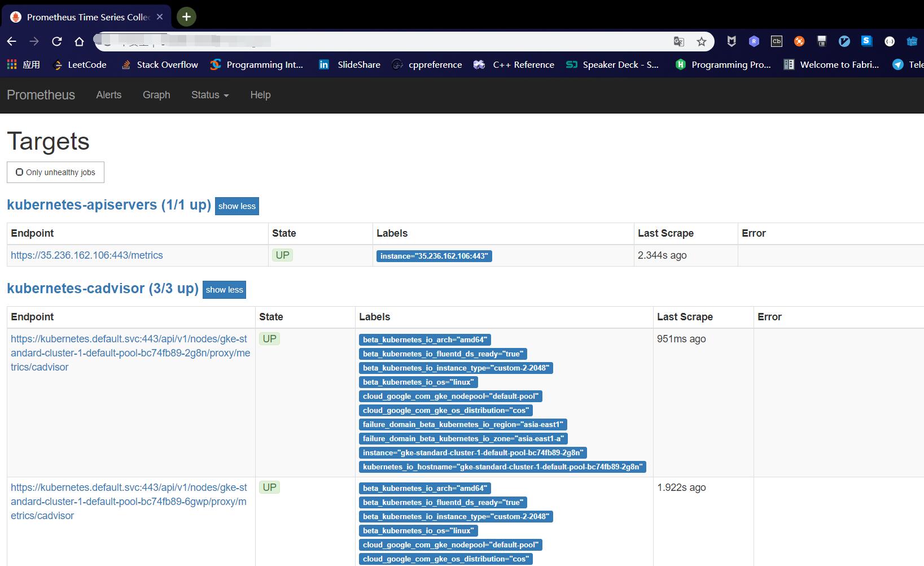
Task: Open the blue code box extension
Action: (912, 41)
